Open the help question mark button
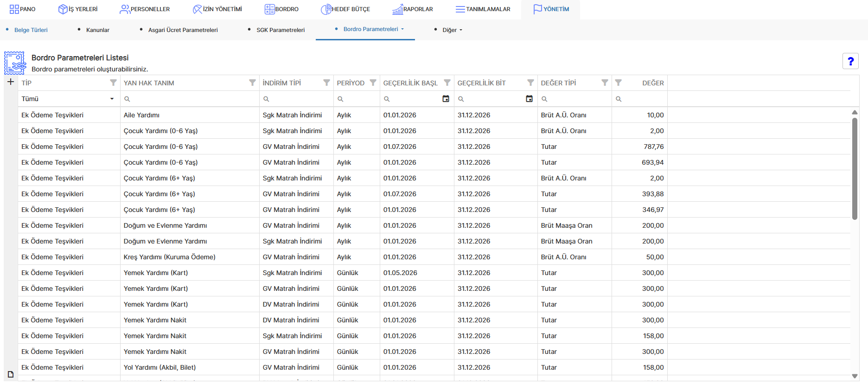The width and height of the screenshot is (868, 385). [850, 61]
